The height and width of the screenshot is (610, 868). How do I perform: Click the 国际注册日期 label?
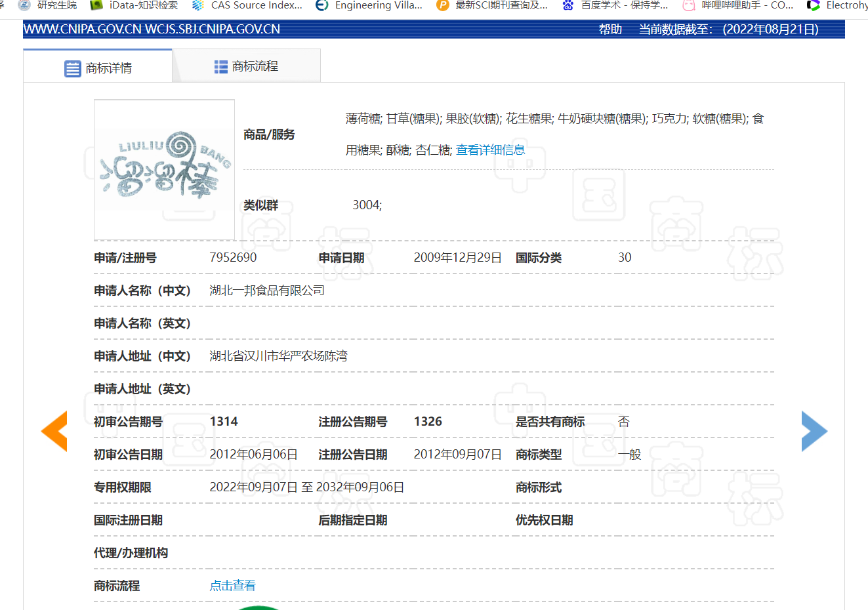pos(128,520)
